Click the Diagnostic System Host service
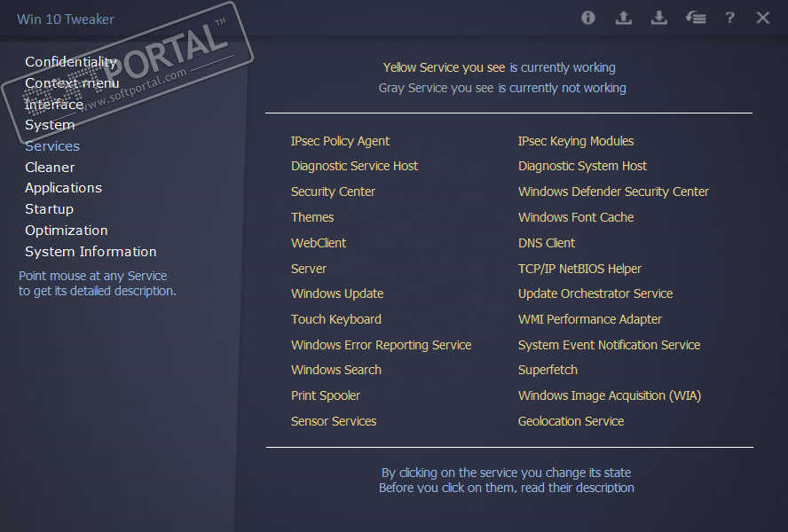Viewport: 788px width, 532px height. (x=582, y=166)
